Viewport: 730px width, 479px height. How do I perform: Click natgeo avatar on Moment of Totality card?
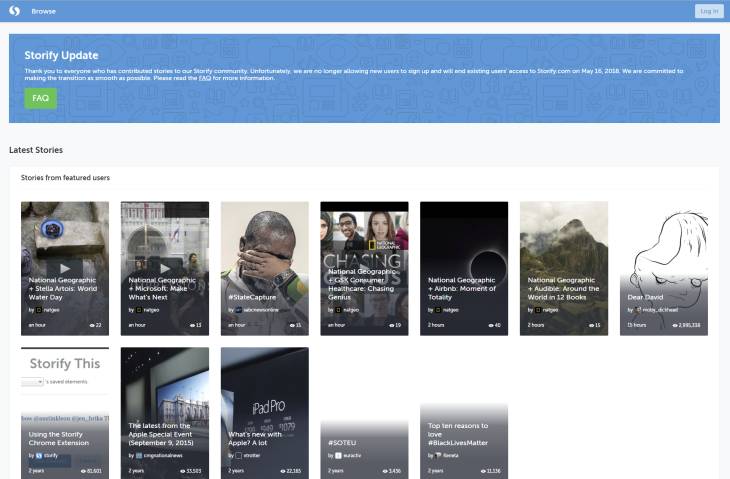pos(438,310)
